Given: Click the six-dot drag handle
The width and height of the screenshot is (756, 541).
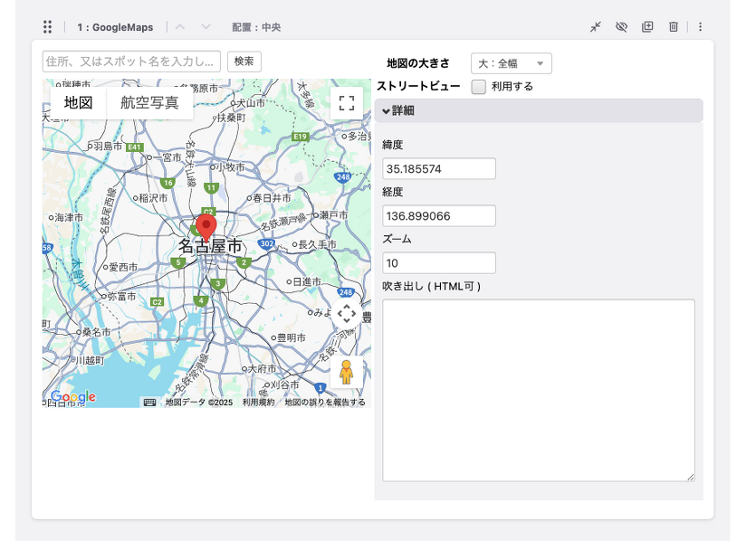Looking at the screenshot, I should pos(47,27).
